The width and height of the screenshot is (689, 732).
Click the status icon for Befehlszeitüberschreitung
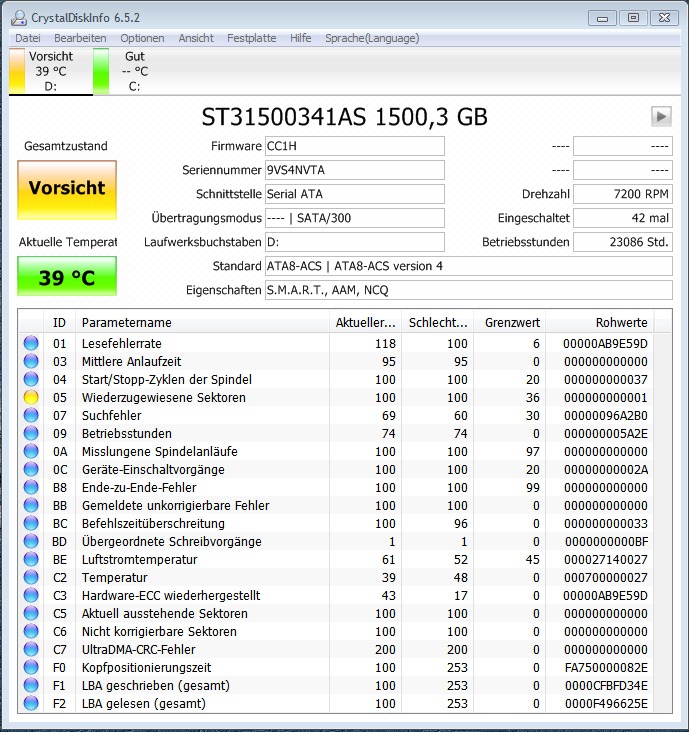click(x=31, y=523)
